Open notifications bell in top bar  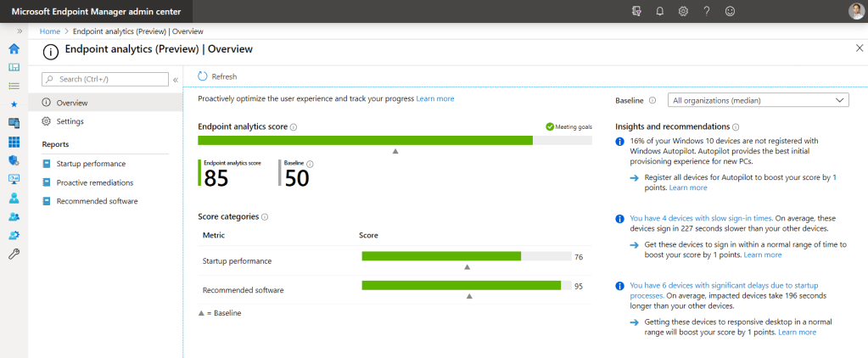(x=660, y=11)
